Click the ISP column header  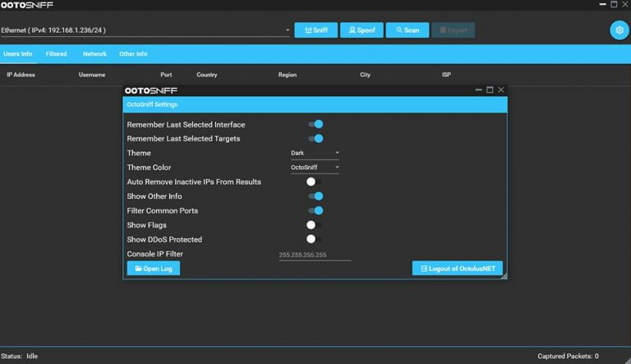(446, 75)
